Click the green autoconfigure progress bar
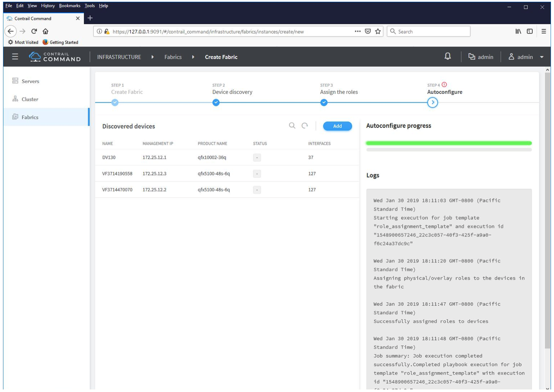The image size is (554, 392). click(x=449, y=143)
